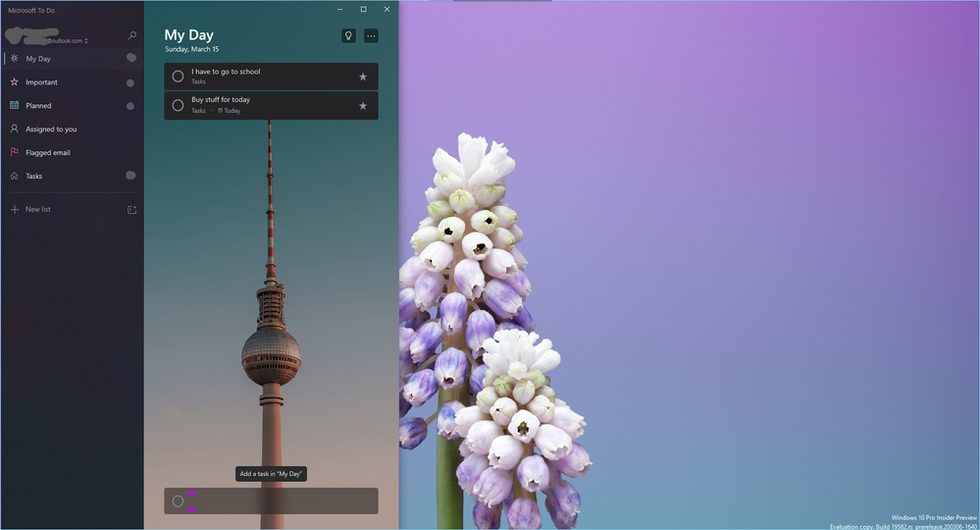Image resolution: width=980 pixels, height=530 pixels.
Task: Open the three-dots list options menu
Action: pyautogui.click(x=371, y=35)
